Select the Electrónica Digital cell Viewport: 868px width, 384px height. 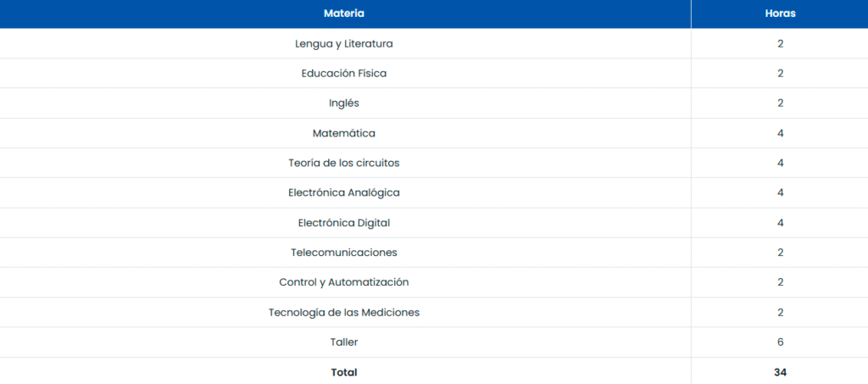click(344, 223)
